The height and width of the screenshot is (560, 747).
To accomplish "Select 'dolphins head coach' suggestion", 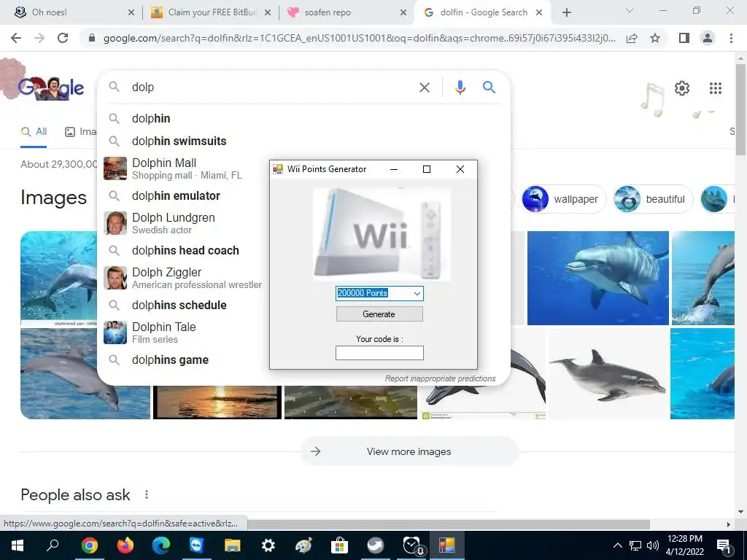I will point(184,251).
